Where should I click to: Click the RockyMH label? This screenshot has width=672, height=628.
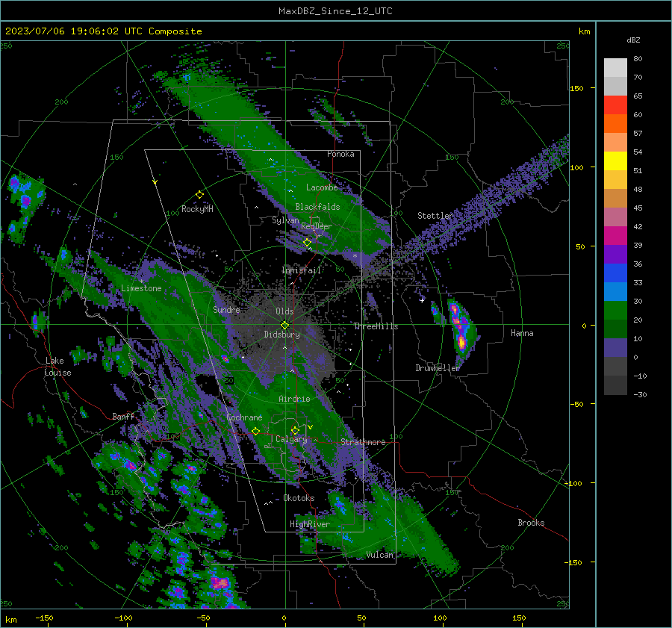(197, 209)
